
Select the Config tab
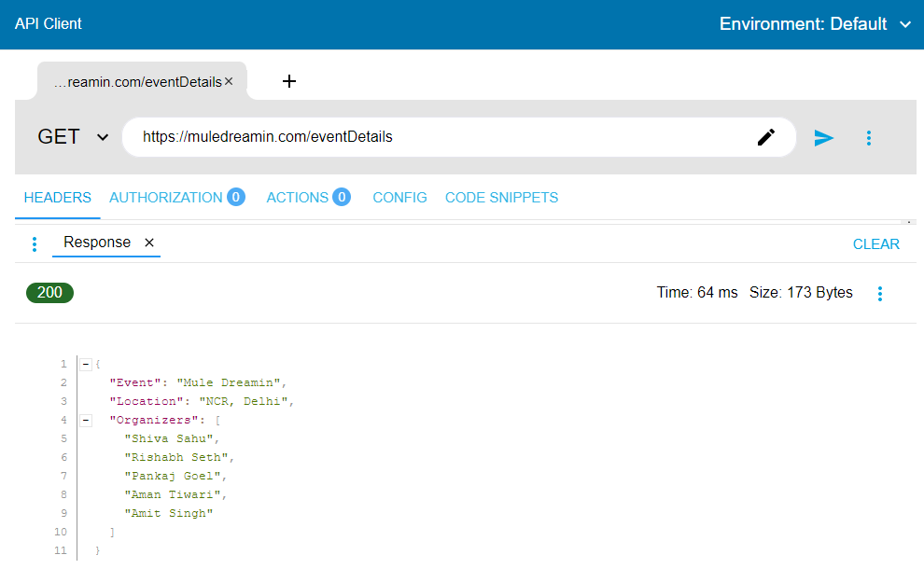[x=399, y=198]
